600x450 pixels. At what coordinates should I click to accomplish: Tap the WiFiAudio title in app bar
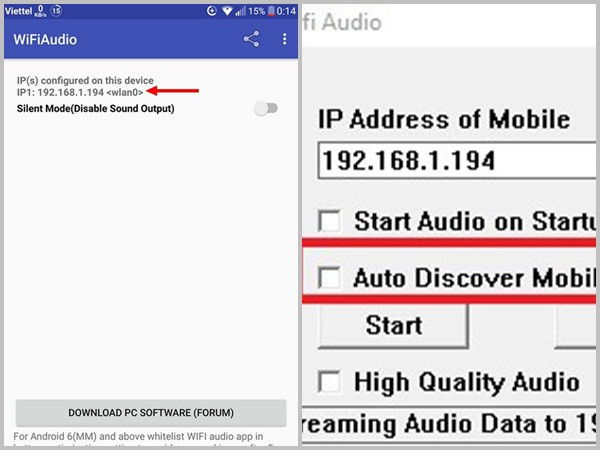coord(45,40)
